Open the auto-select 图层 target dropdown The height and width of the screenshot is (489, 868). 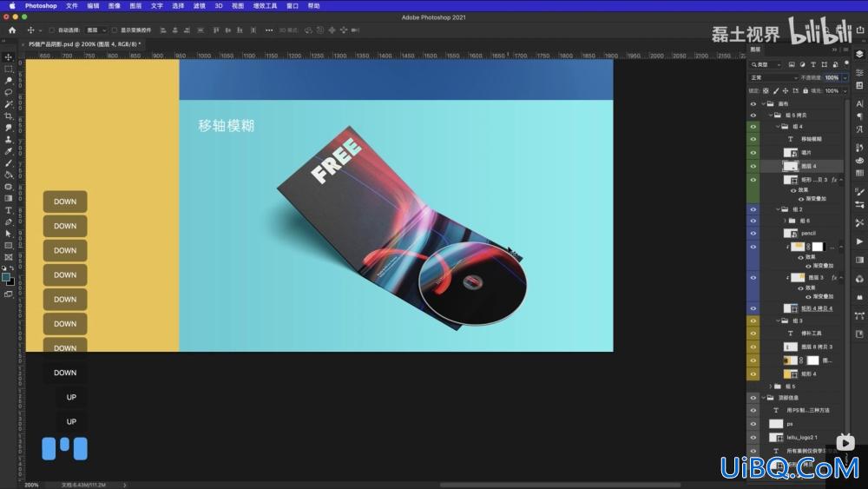[96, 30]
